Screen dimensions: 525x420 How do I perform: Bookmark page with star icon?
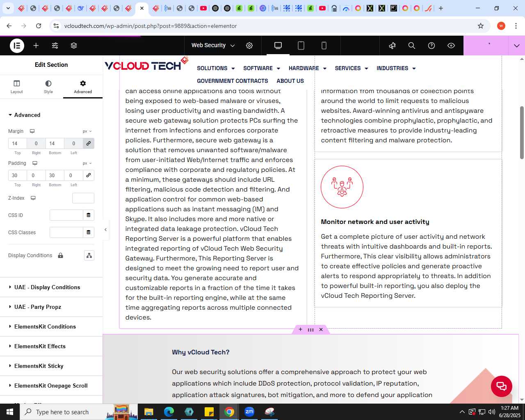click(481, 26)
